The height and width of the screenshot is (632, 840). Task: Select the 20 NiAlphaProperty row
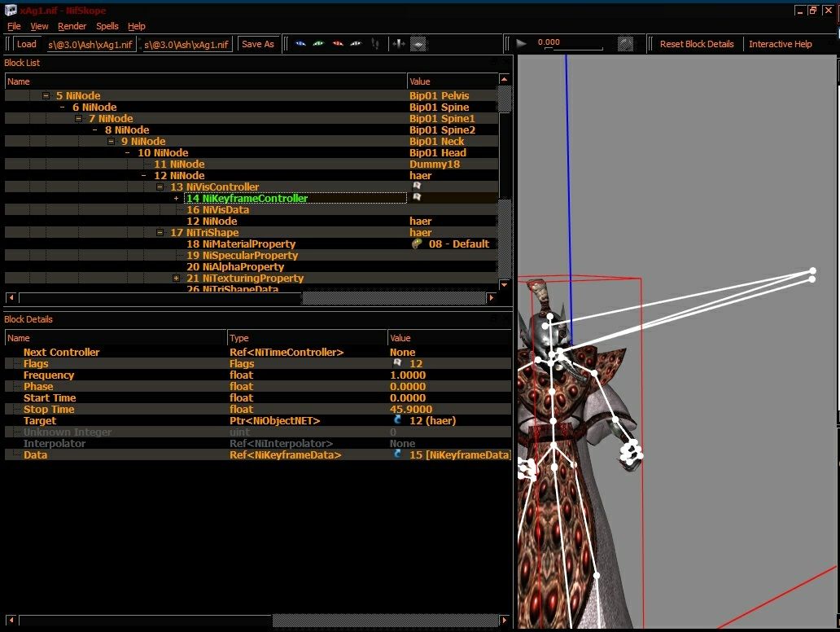coord(252,266)
